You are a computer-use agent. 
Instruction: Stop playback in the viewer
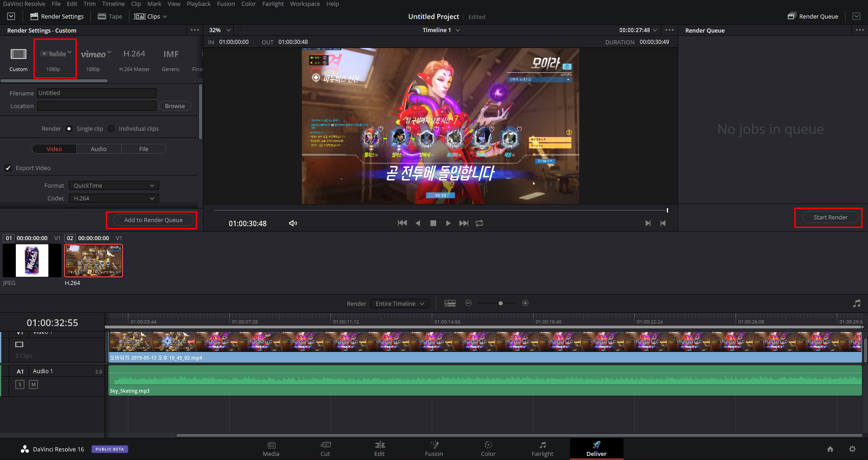(x=433, y=223)
